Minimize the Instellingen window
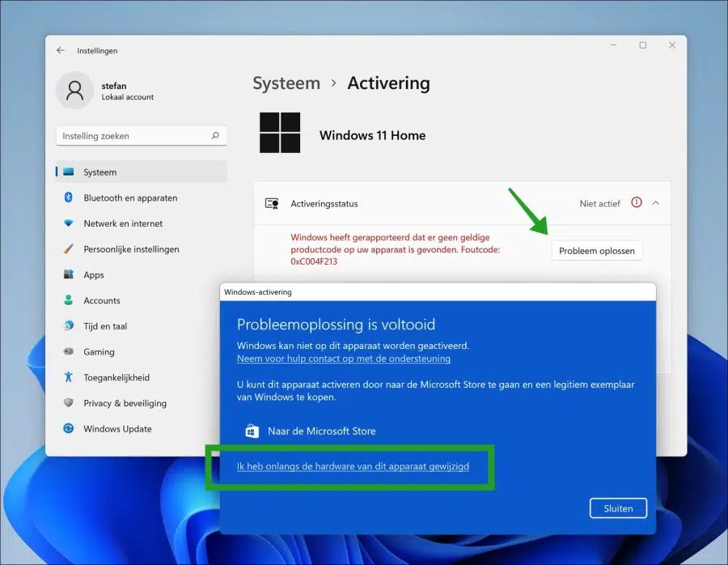728x565 pixels. click(x=613, y=45)
